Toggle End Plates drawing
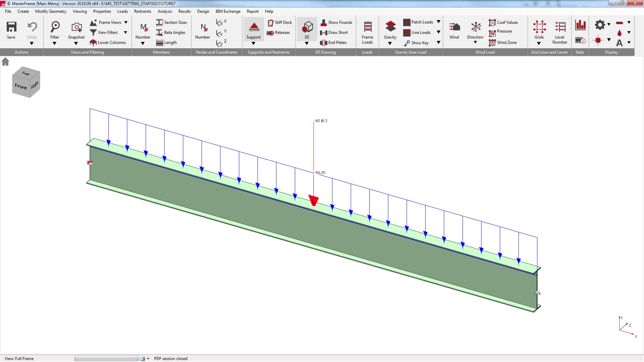This screenshot has width=644, height=362. (x=334, y=42)
